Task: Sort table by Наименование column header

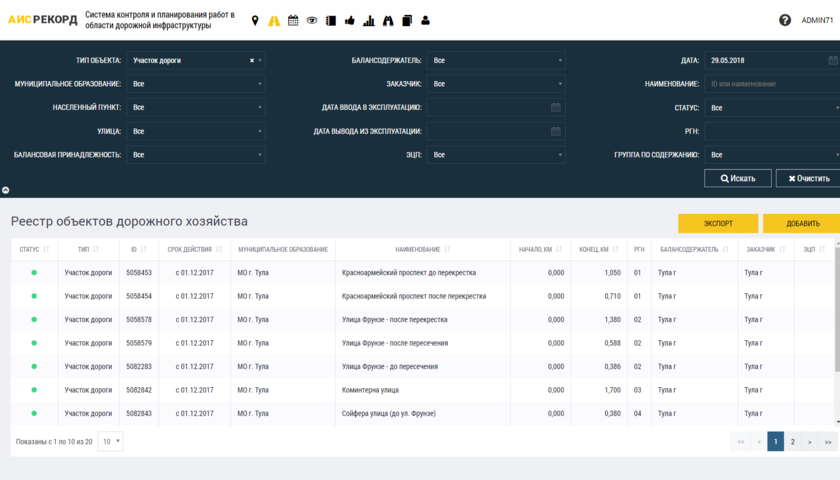Action: pos(422,249)
